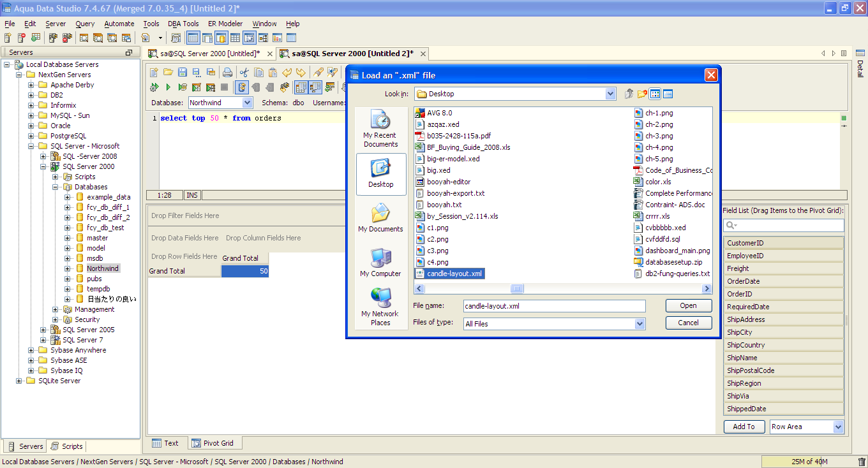Click the Add To button
The height and width of the screenshot is (468, 868).
click(744, 427)
